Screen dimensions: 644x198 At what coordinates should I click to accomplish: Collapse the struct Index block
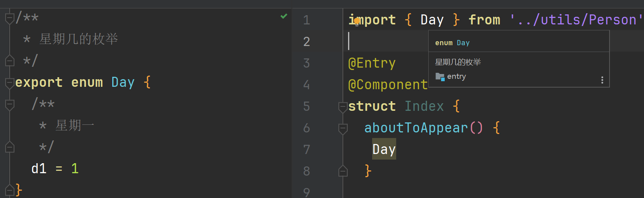[x=343, y=107]
